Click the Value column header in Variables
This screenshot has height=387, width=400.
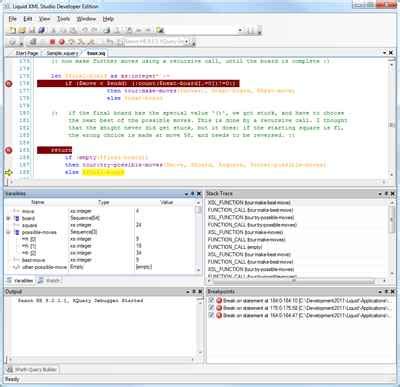tap(166, 202)
